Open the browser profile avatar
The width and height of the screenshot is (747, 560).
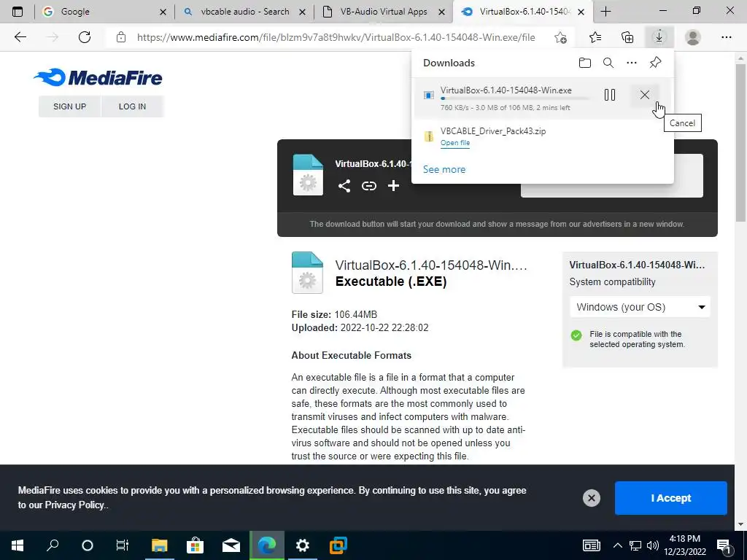coord(693,37)
